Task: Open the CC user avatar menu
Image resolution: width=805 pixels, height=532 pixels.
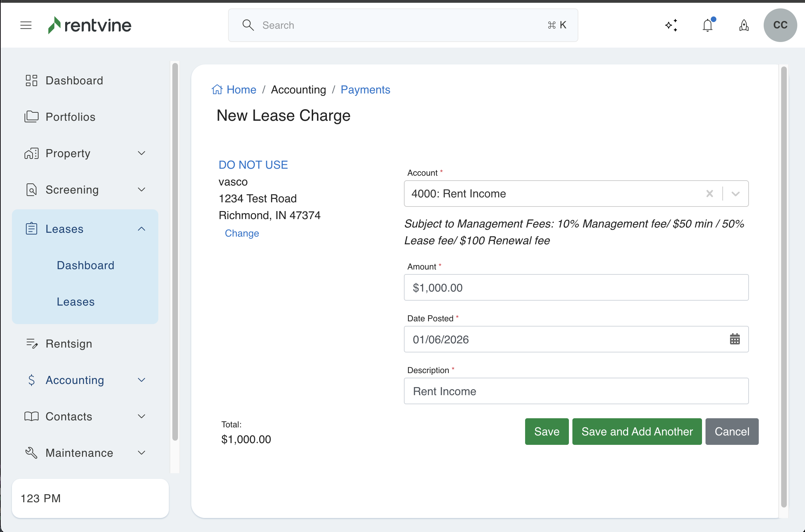Action: pyautogui.click(x=780, y=25)
